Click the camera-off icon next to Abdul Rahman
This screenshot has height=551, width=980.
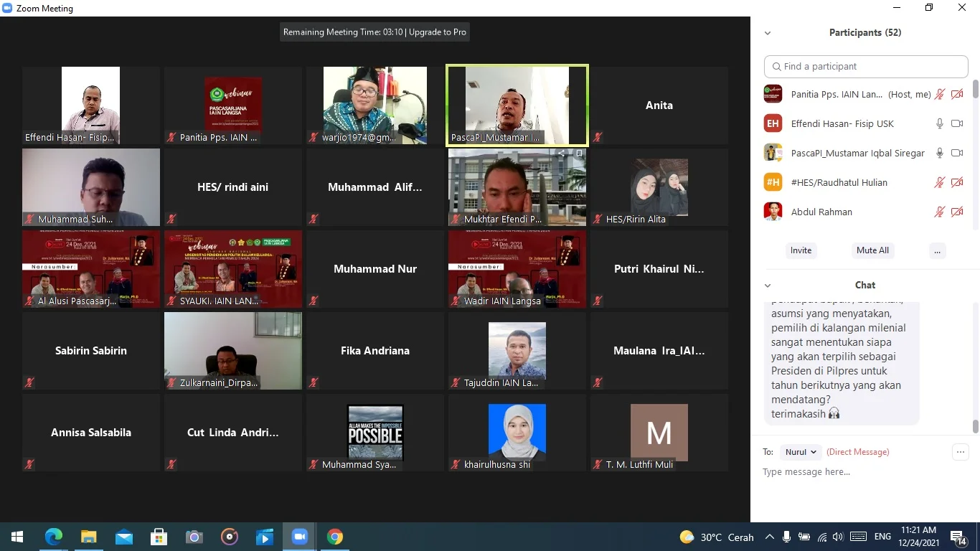pyautogui.click(x=956, y=212)
